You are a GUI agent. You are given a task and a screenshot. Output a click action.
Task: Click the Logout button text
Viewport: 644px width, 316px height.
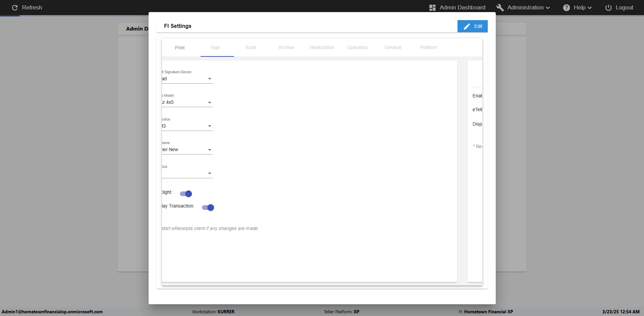pyautogui.click(x=625, y=7)
